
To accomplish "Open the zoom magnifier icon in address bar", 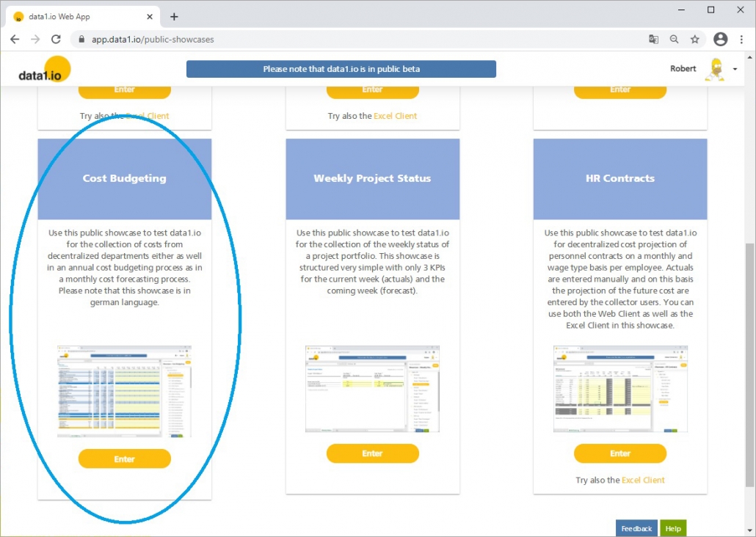I will 674,40.
